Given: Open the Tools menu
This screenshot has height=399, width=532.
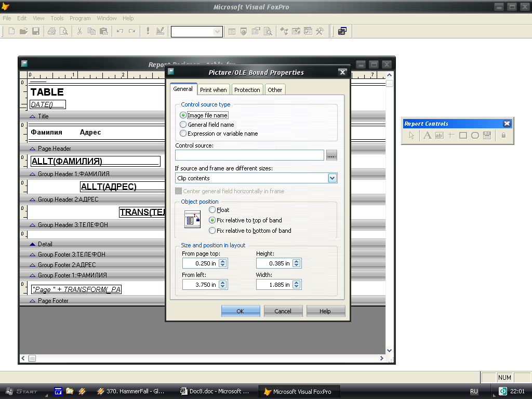Looking at the screenshot, I should (57, 18).
